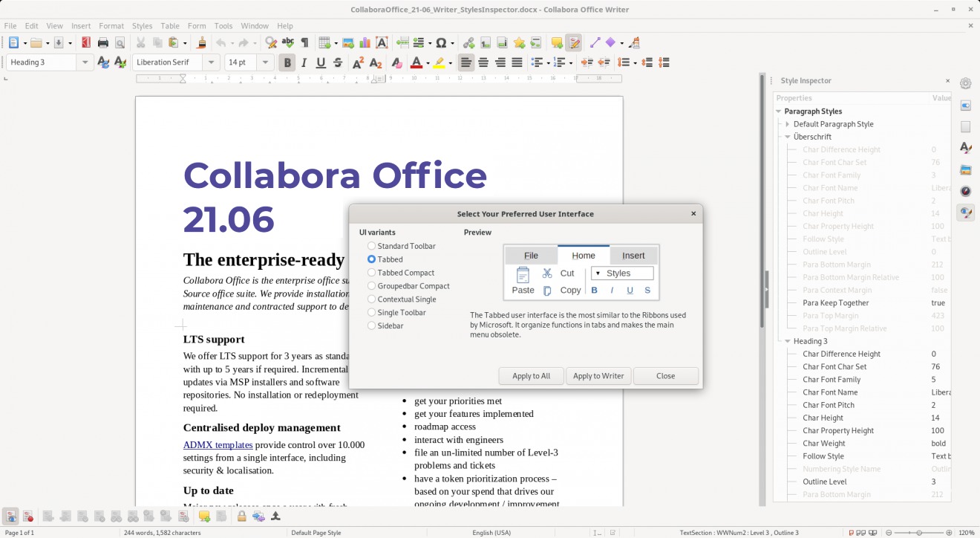
Task: Apply superscript with the A² icon
Action: [x=359, y=62]
